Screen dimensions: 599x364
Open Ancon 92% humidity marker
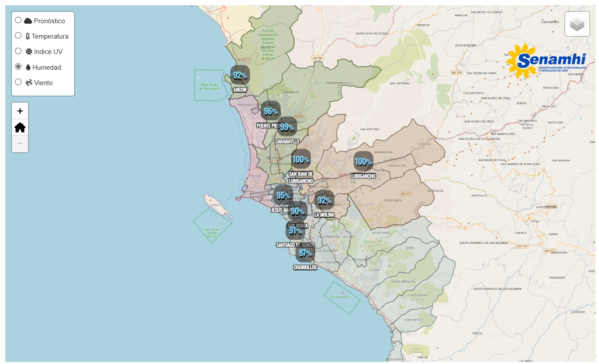click(x=240, y=75)
